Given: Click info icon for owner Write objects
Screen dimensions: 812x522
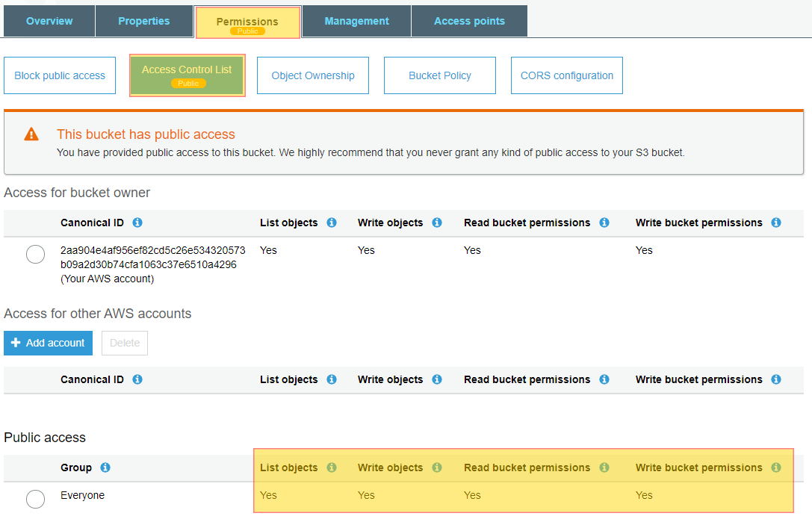Looking at the screenshot, I should click(437, 223).
